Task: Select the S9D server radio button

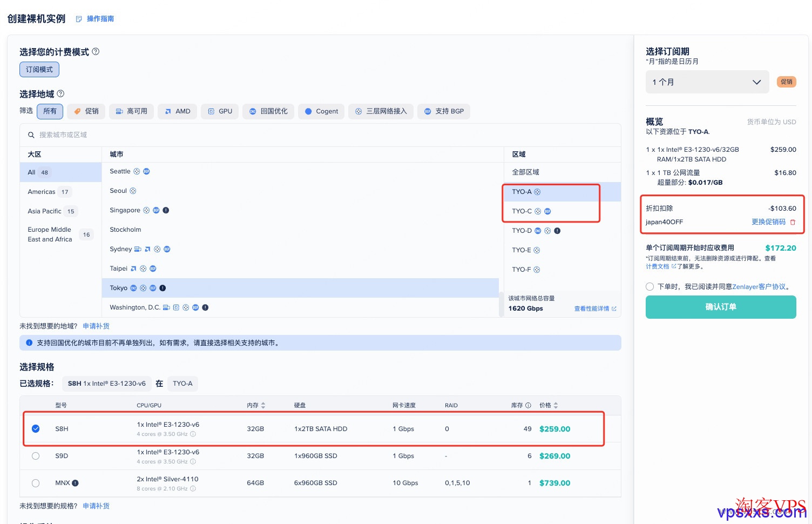Action: click(x=36, y=455)
